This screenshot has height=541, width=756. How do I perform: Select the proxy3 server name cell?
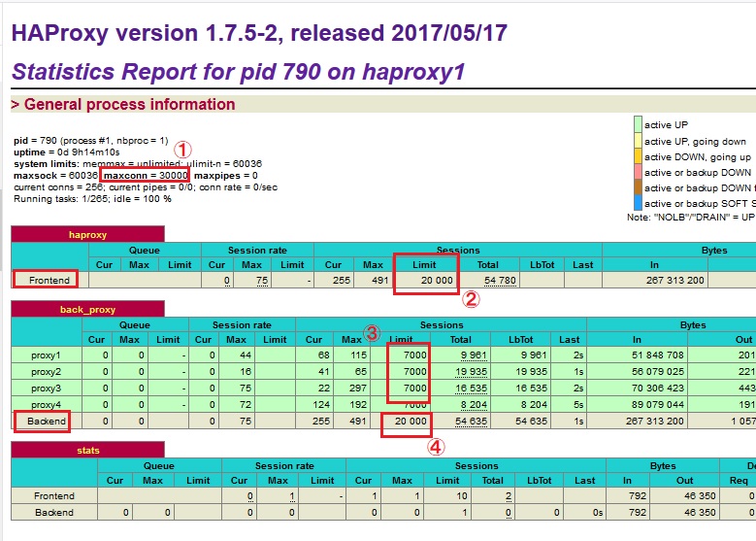point(46,388)
